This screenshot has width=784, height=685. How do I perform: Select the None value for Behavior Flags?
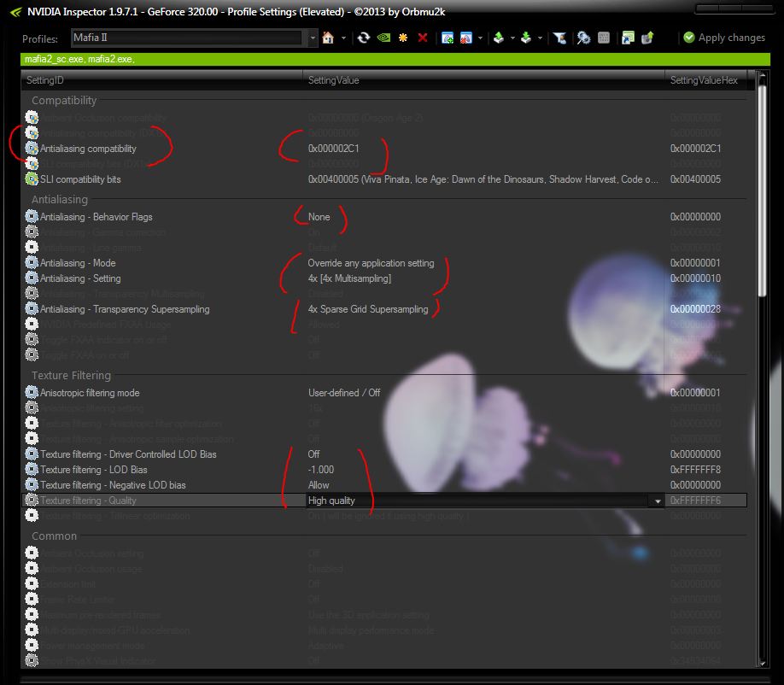tap(319, 217)
